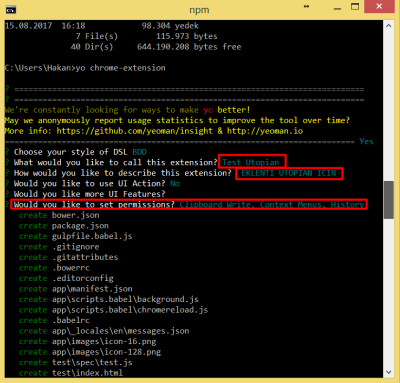Viewport: 400px width, 383px height.
Task: Click the http://yeoman.io URL
Action: pyautogui.click(x=265, y=131)
